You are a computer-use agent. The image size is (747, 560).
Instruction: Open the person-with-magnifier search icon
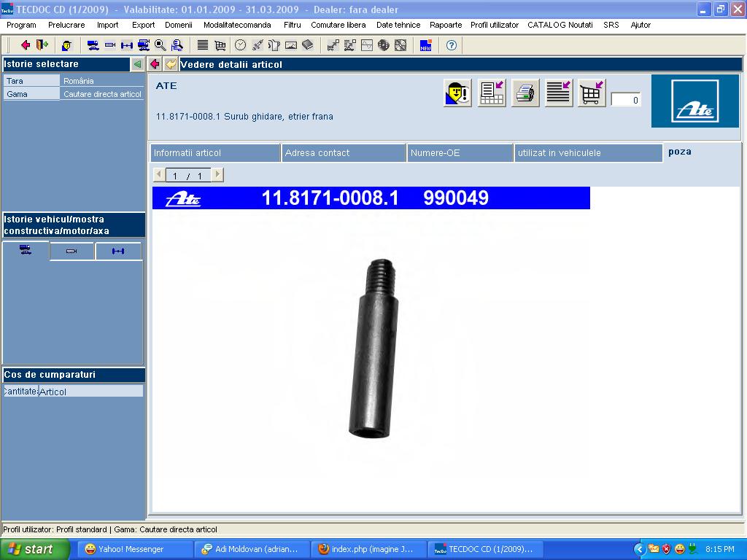(x=177, y=45)
